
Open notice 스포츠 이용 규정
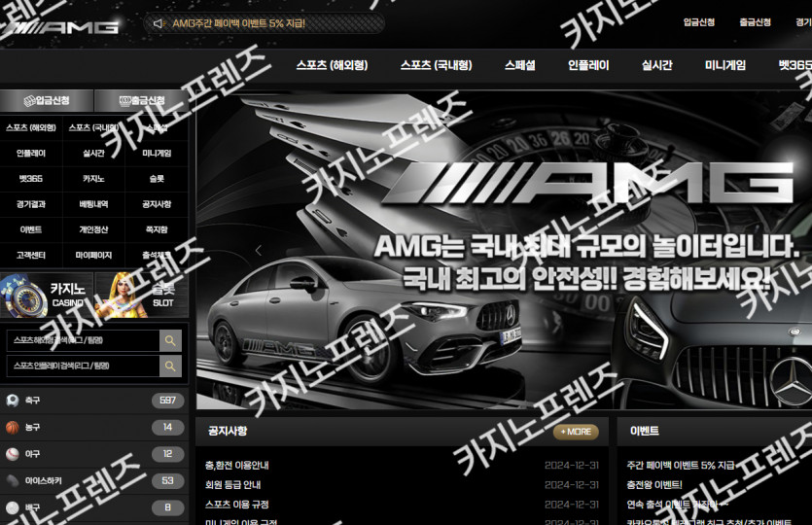[x=236, y=505]
